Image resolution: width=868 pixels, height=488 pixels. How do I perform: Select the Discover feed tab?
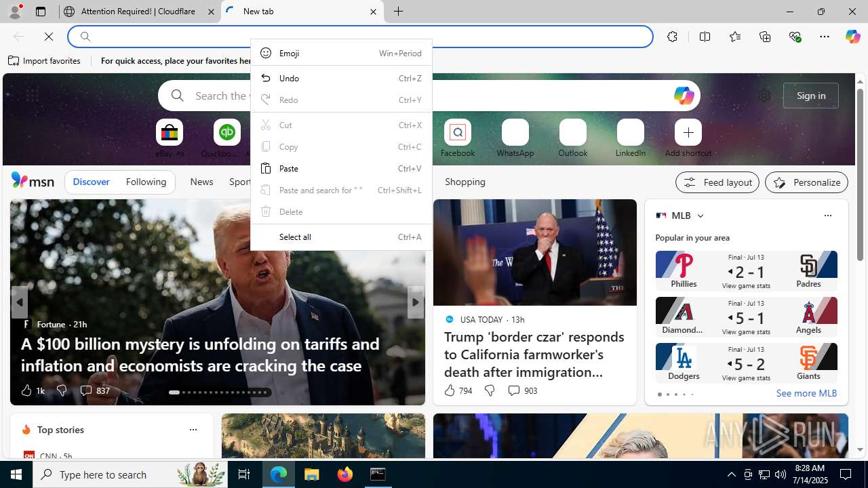(x=91, y=182)
